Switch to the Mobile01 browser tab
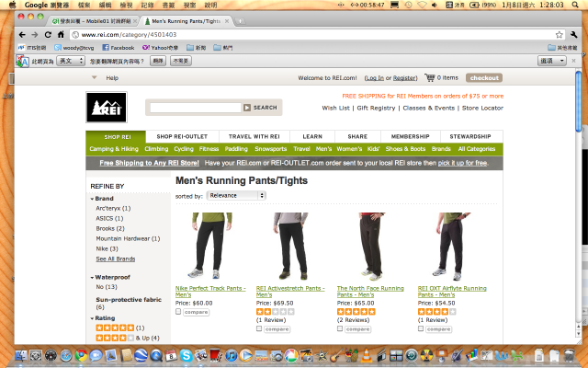Screen dimensions: 588x368 pyautogui.click(x=94, y=21)
